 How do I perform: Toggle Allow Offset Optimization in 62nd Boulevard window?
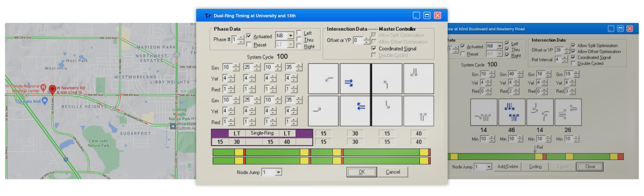click(573, 52)
